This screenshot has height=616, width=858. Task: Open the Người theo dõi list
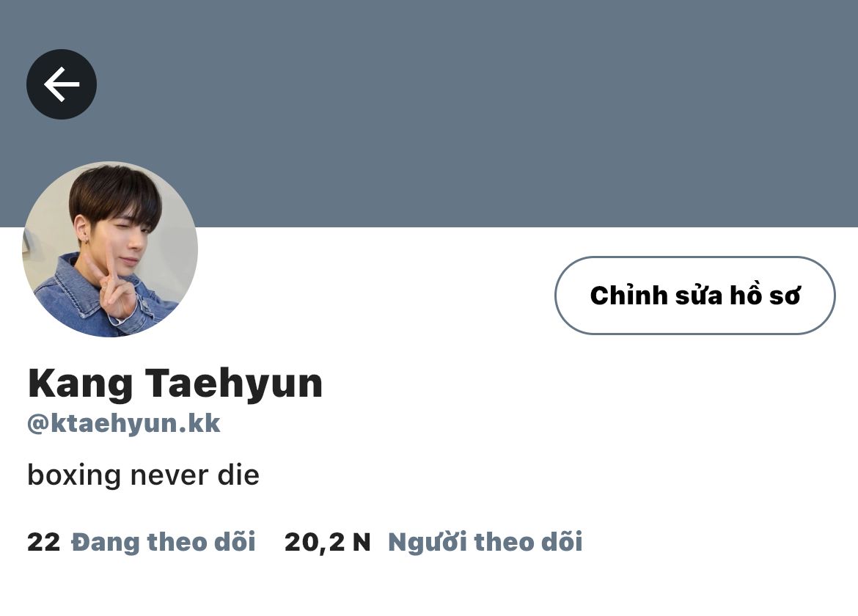click(x=485, y=542)
